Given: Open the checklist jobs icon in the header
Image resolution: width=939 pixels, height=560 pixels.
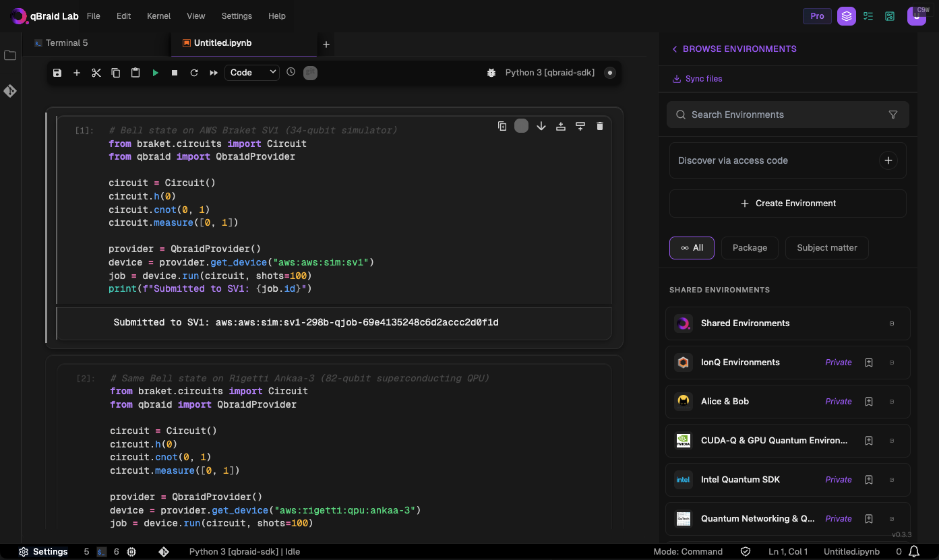Looking at the screenshot, I should point(868,16).
